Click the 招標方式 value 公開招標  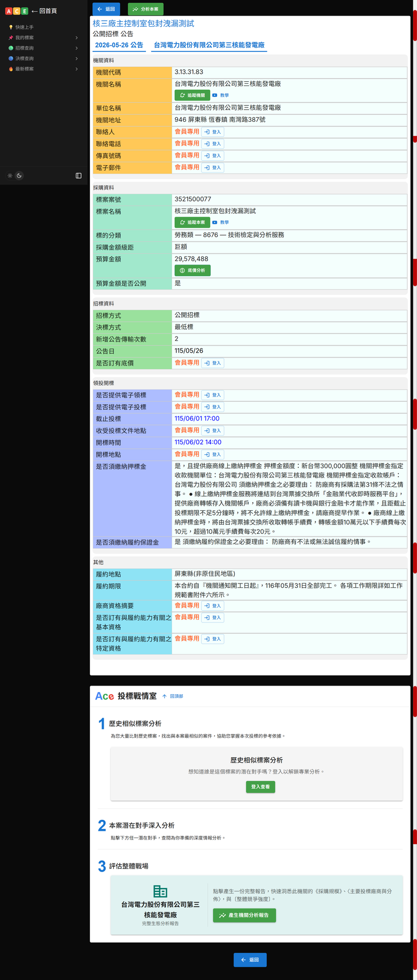point(187,315)
